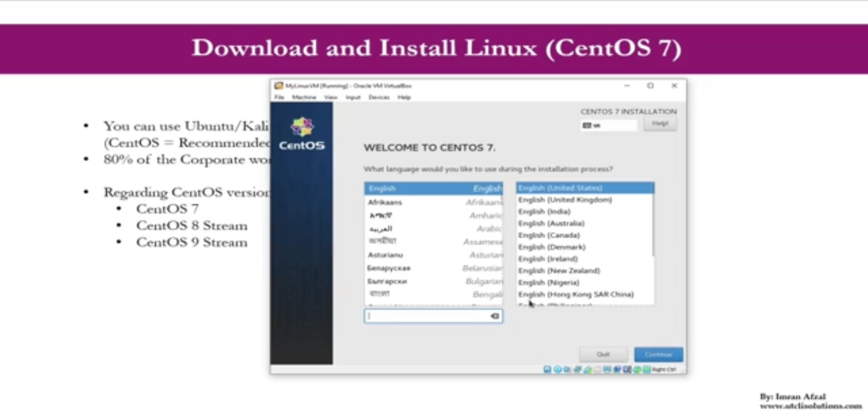Select the Bengali language row
The width and height of the screenshot is (868, 412).
tap(434, 294)
